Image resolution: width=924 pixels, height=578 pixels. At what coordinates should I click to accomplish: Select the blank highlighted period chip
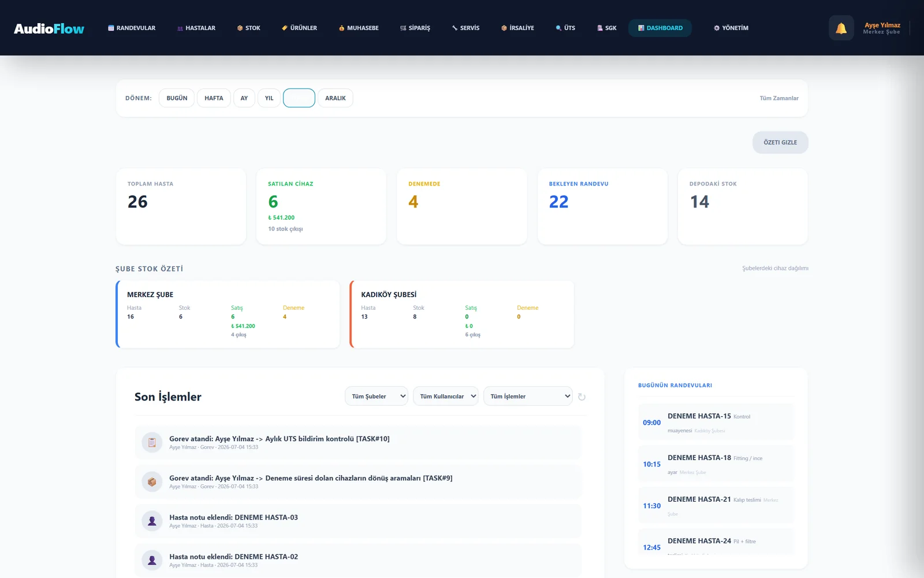[299, 98]
